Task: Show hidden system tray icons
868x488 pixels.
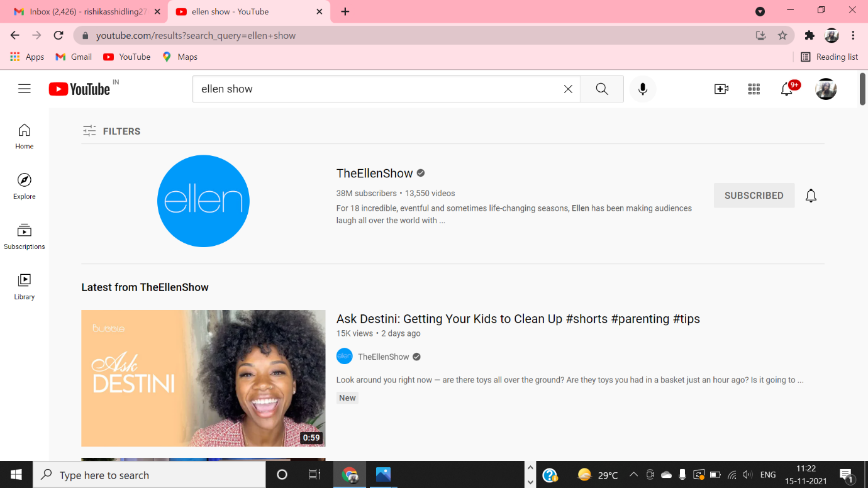Action: tap(633, 475)
